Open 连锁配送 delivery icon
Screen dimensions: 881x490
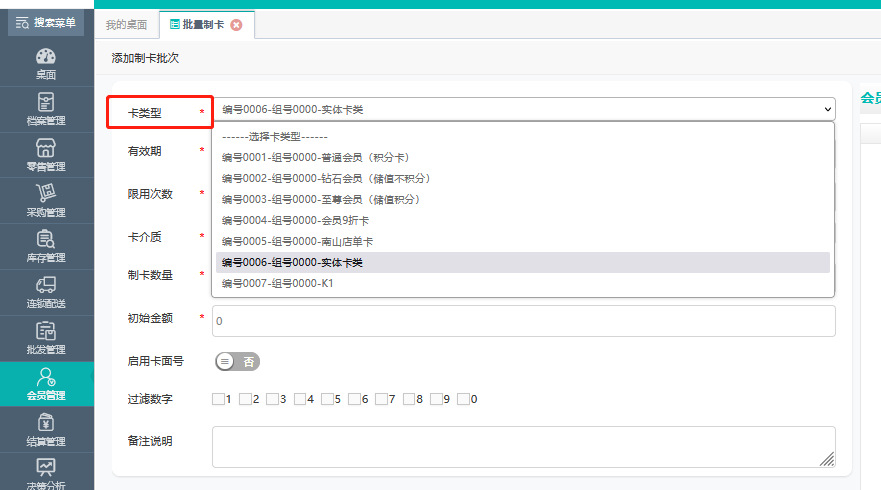coord(46,285)
